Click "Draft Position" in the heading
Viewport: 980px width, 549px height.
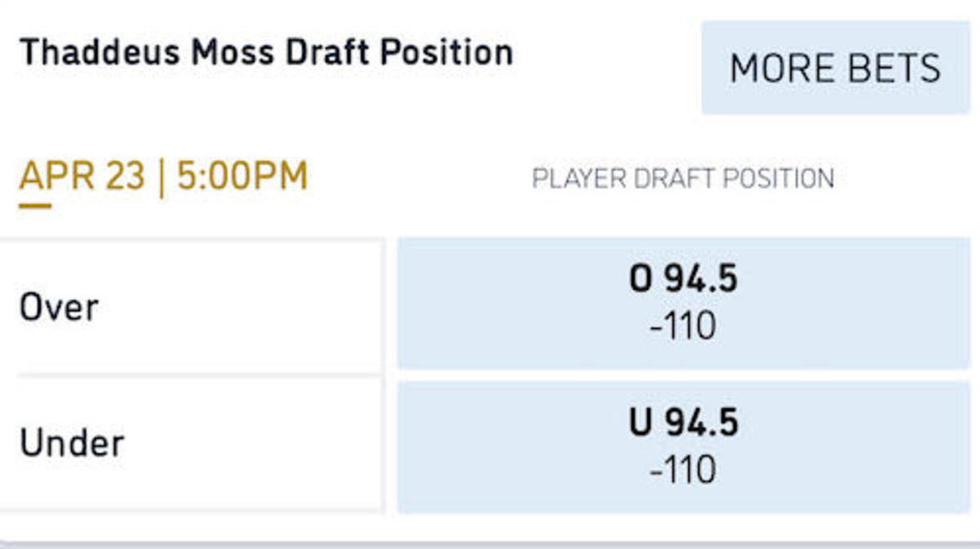[x=399, y=53]
